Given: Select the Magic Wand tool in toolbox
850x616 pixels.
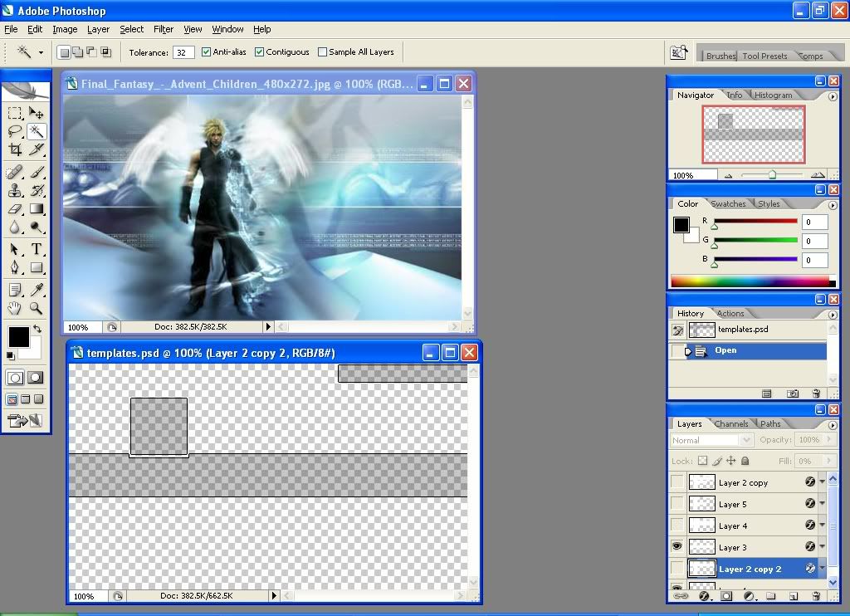Looking at the screenshot, I should tap(37, 131).
